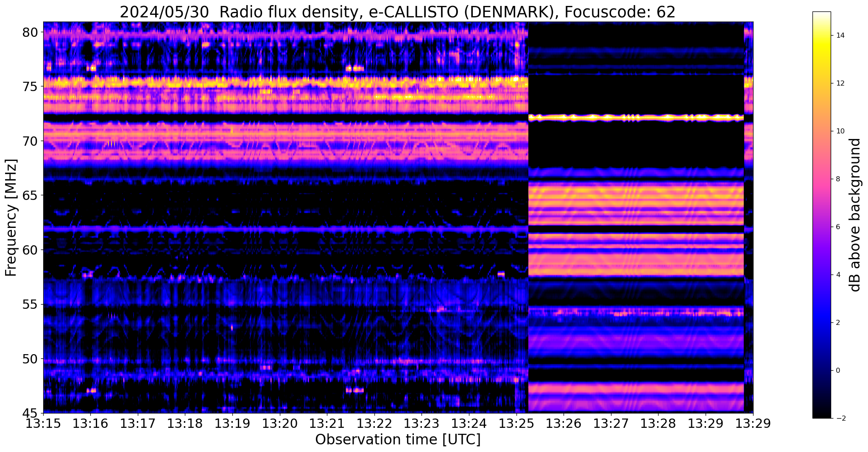Click the 'Frequency [MHz]' y-axis label
The width and height of the screenshot is (868, 452).
11,218
